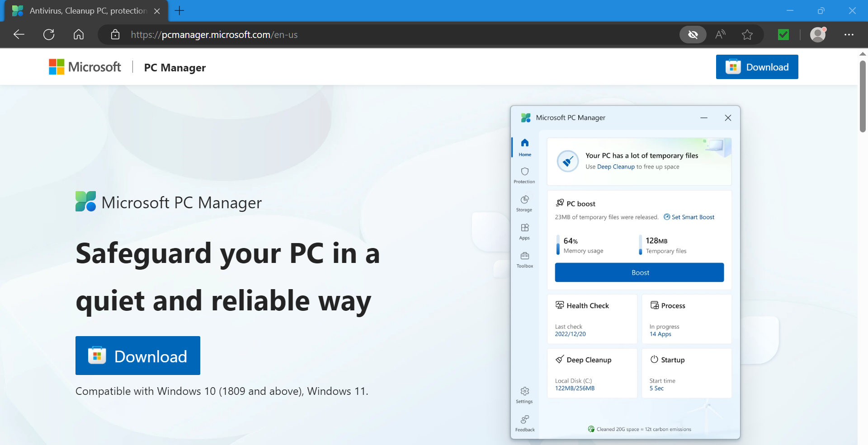The width and height of the screenshot is (868, 445).
Task: Close the PC Manager app window
Action: (728, 118)
